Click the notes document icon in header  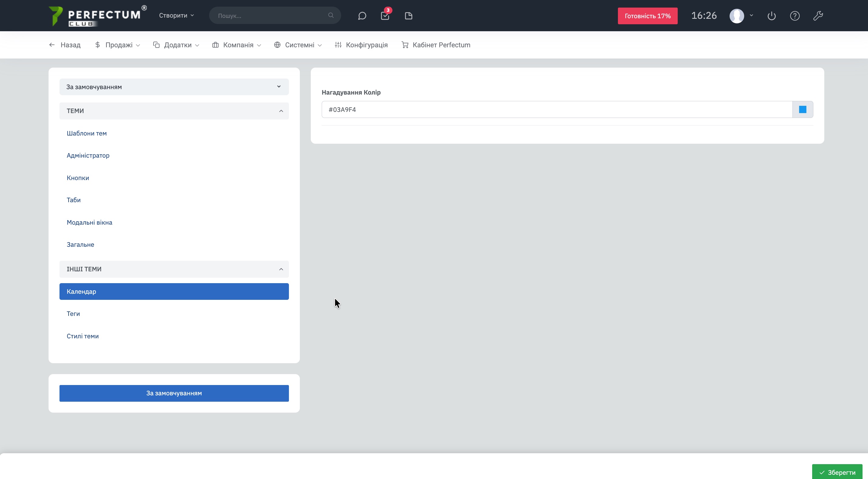pos(409,16)
